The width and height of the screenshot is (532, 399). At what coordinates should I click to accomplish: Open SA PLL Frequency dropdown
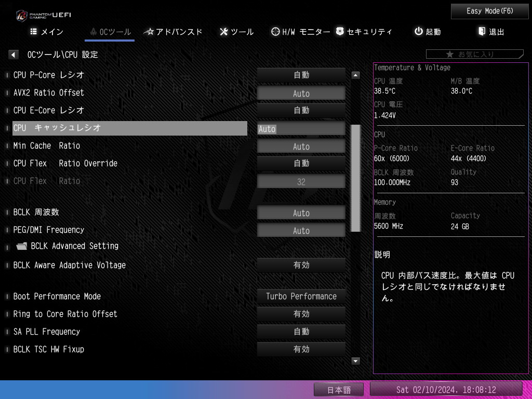301,331
